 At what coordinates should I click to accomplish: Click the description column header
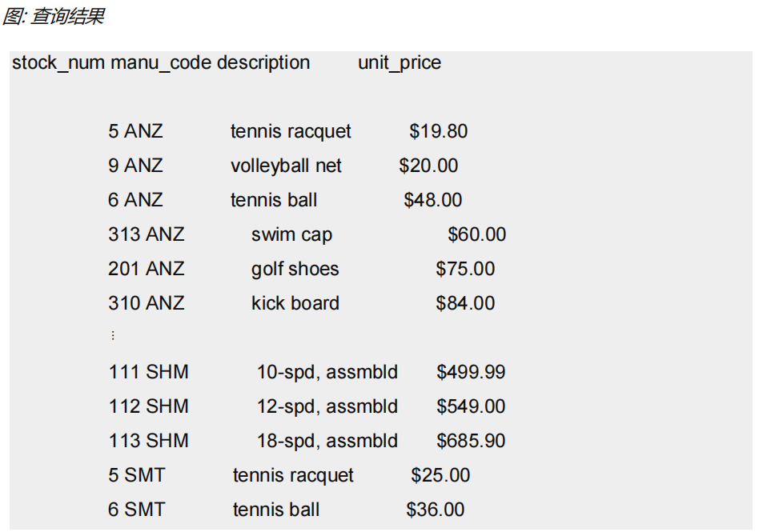pyautogui.click(x=263, y=63)
